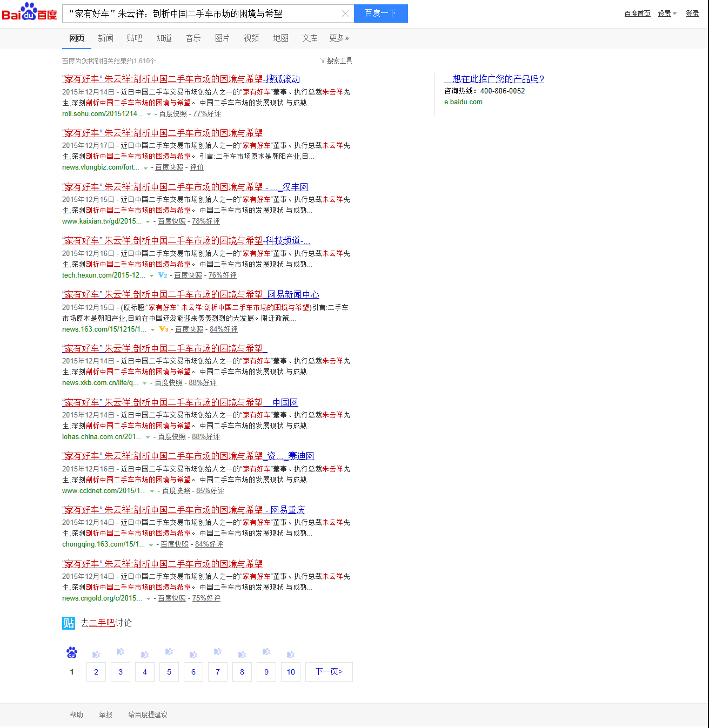
Task: Open the 网易新闻中心 result title
Action: coord(191,294)
